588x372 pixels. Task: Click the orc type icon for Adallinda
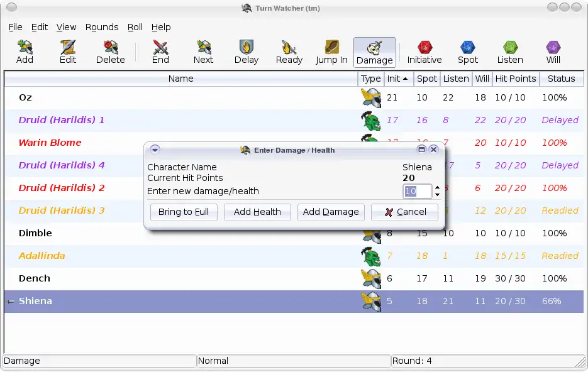pos(371,256)
